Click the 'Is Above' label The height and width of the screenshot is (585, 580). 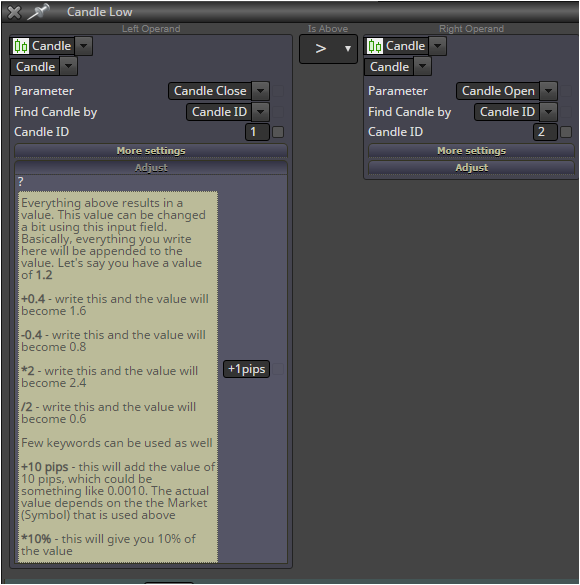coord(328,29)
